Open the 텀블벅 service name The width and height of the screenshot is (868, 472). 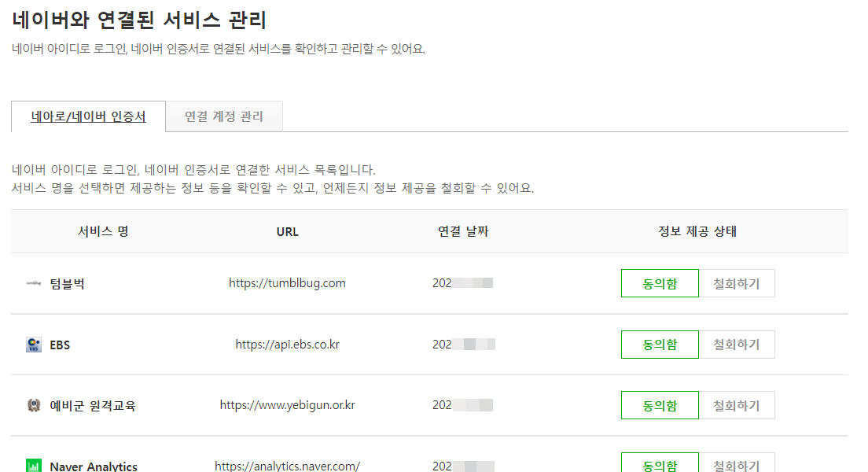click(x=67, y=284)
